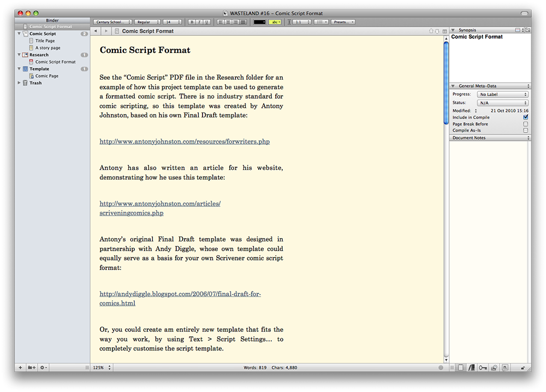Click the split editor icon in header
Image resolution: width=546 pixels, height=392 pixels.
(x=444, y=31)
